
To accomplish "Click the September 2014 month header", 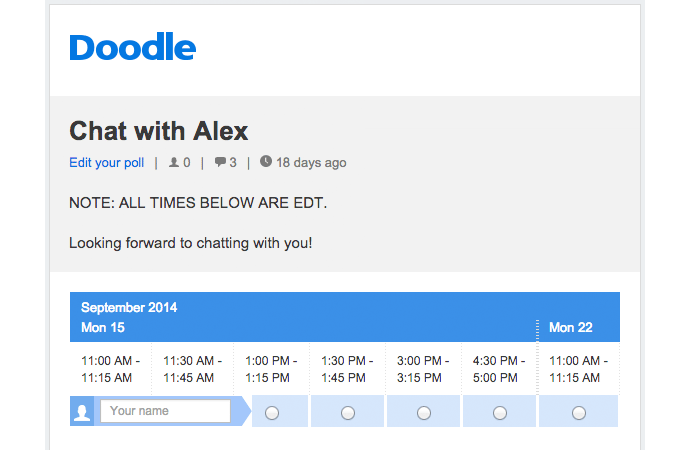I will pos(129,308).
